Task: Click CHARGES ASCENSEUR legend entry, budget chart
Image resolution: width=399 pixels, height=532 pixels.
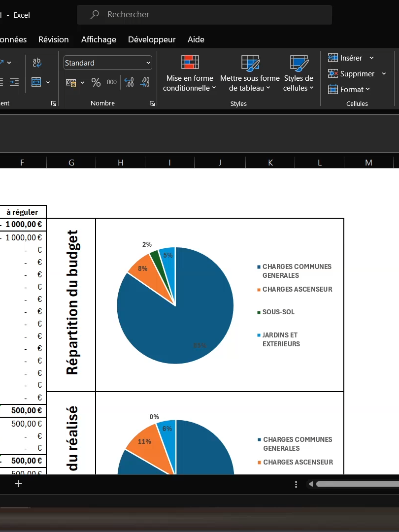Action: click(295, 290)
